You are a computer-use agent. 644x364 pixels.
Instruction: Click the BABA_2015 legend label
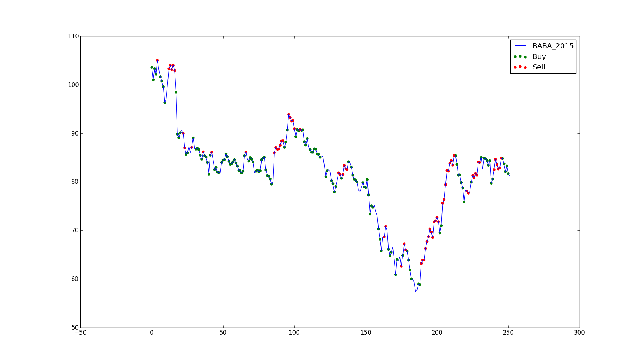(553, 46)
